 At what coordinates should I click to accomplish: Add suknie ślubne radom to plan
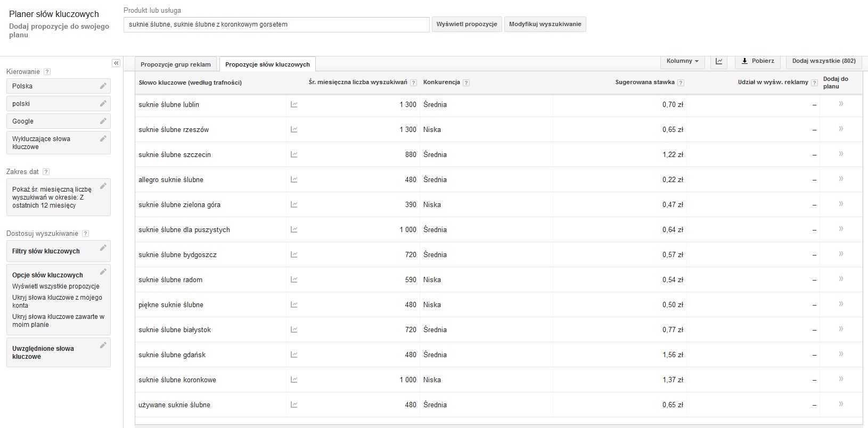pos(841,279)
